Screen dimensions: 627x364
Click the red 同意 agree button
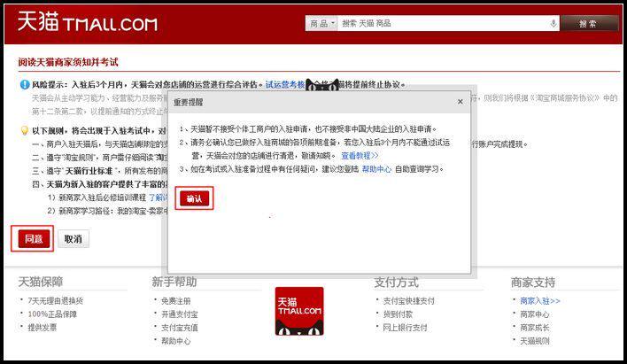(33, 239)
